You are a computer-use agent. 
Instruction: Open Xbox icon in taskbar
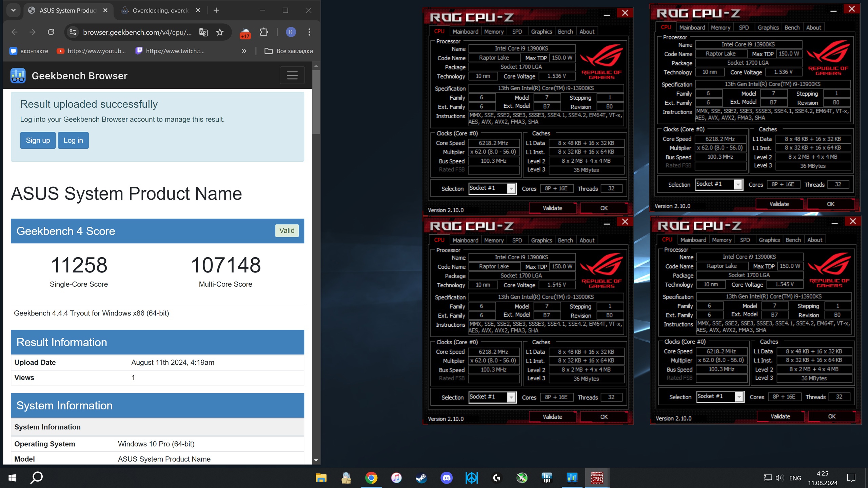(522, 478)
